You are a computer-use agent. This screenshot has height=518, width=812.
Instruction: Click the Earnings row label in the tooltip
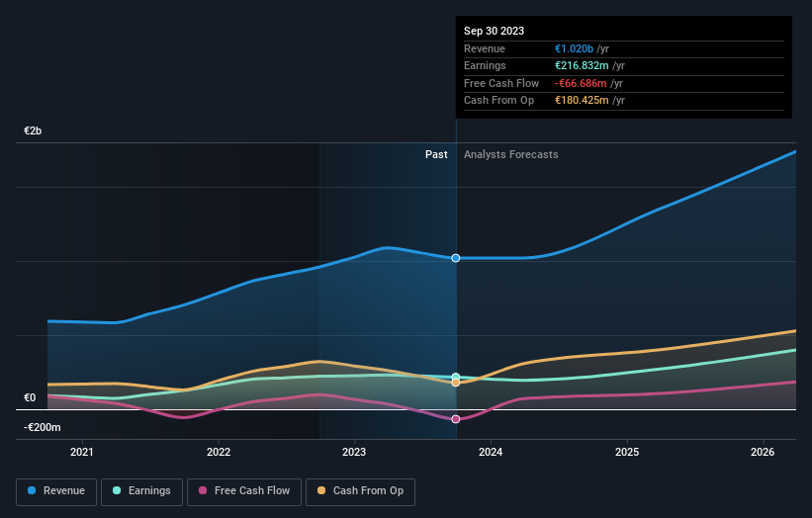coord(485,65)
